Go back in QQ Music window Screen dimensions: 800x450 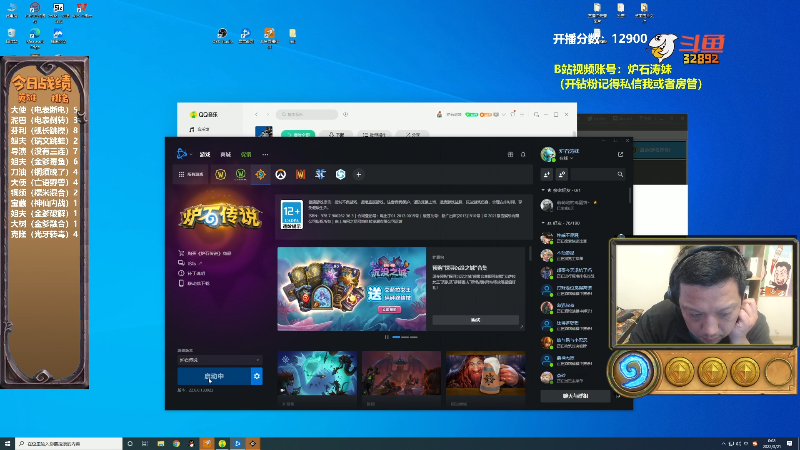[x=256, y=114]
